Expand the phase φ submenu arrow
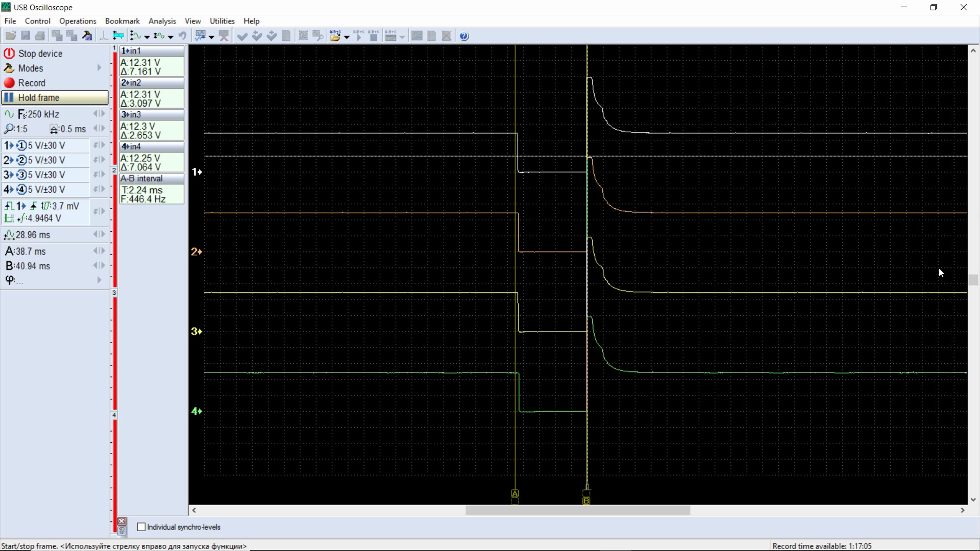Viewport: 980px width, 551px height. pyautogui.click(x=99, y=280)
